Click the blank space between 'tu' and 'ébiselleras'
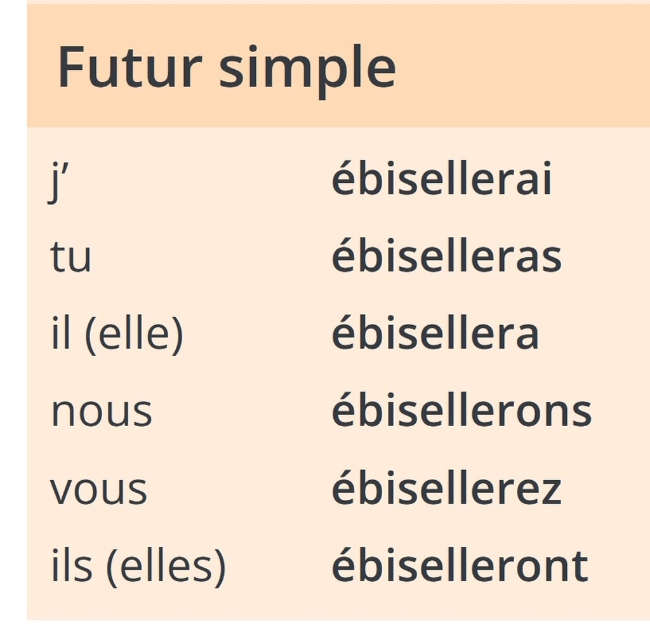Screen dimensions: 650x644 tap(209, 258)
